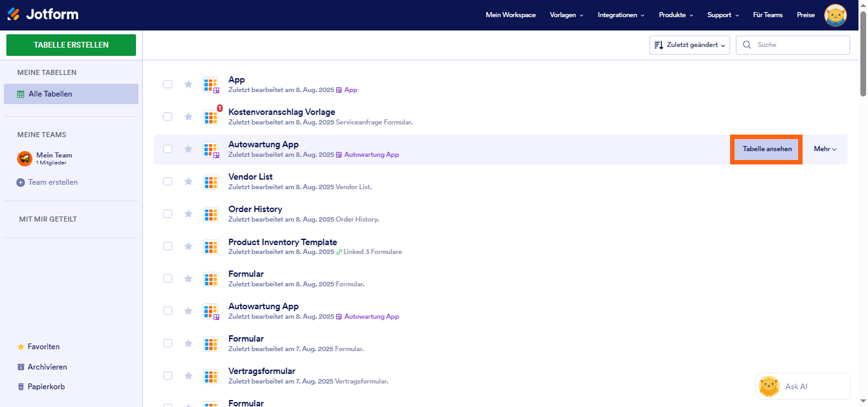This screenshot has width=868, height=407.
Task: Expand the Vorlagen menu
Action: (x=566, y=15)
